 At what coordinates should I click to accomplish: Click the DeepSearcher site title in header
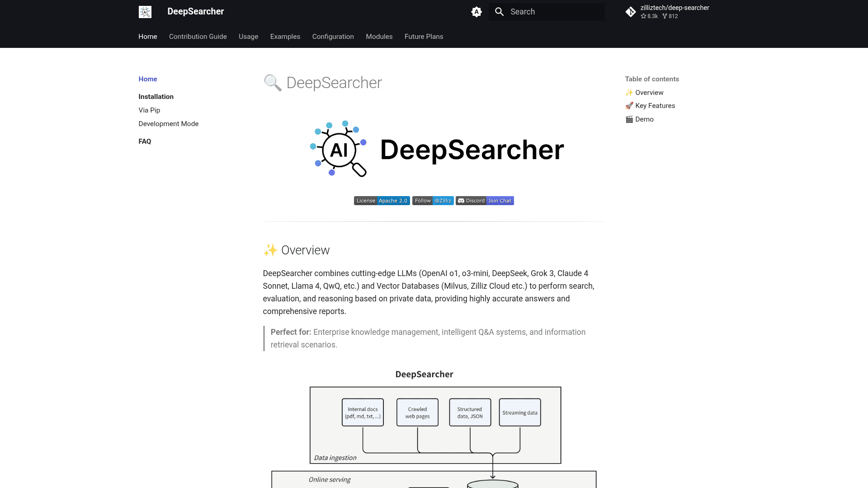pyautogui.click(x=196, y=12)
